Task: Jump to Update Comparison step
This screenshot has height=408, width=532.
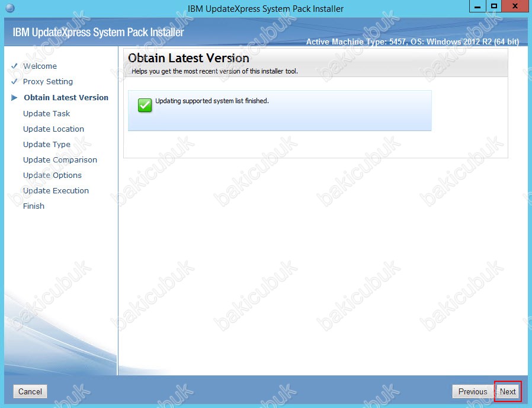Action: (60, 160)
